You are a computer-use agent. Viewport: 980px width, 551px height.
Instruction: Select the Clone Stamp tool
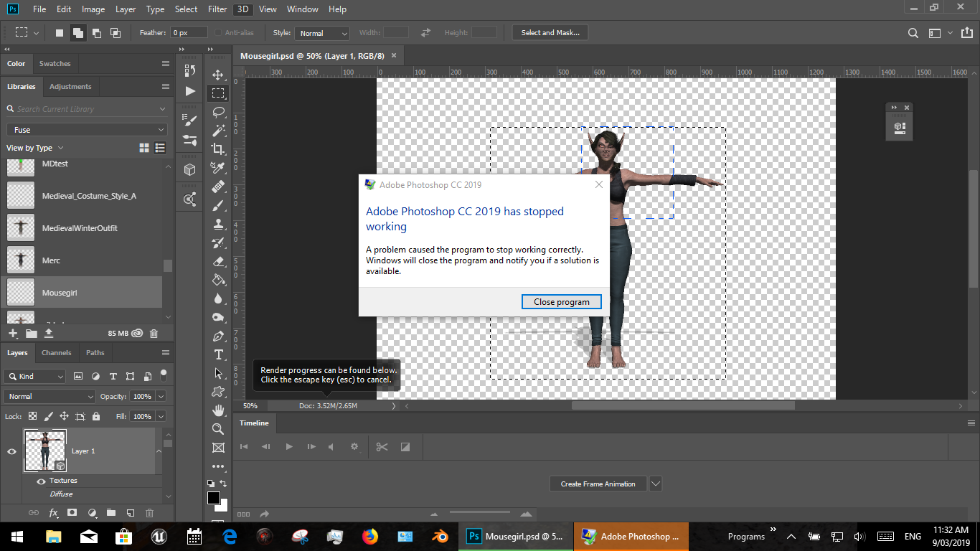click(x=218, y=224)
